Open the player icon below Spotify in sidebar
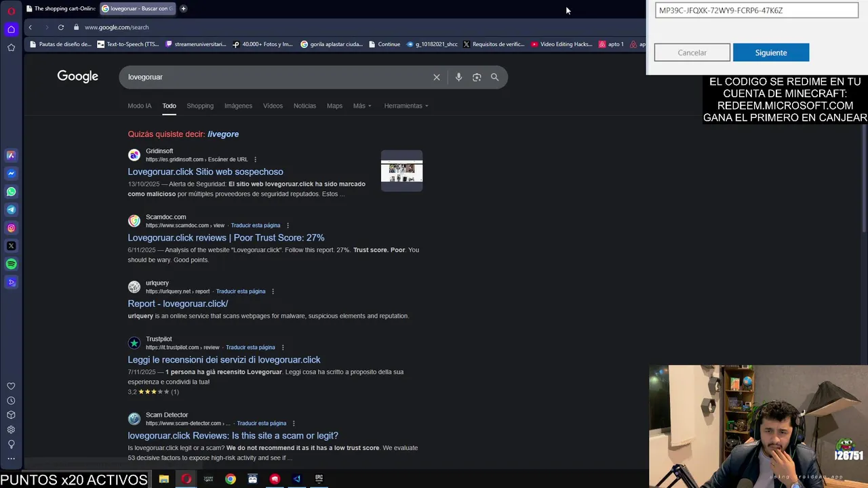 11,283
